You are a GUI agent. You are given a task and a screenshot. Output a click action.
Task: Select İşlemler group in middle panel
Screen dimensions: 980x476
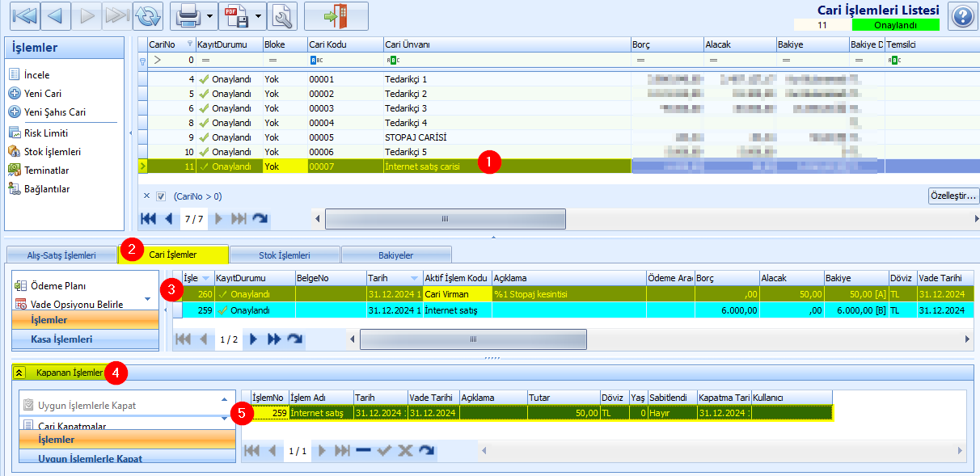pos(85,320)
